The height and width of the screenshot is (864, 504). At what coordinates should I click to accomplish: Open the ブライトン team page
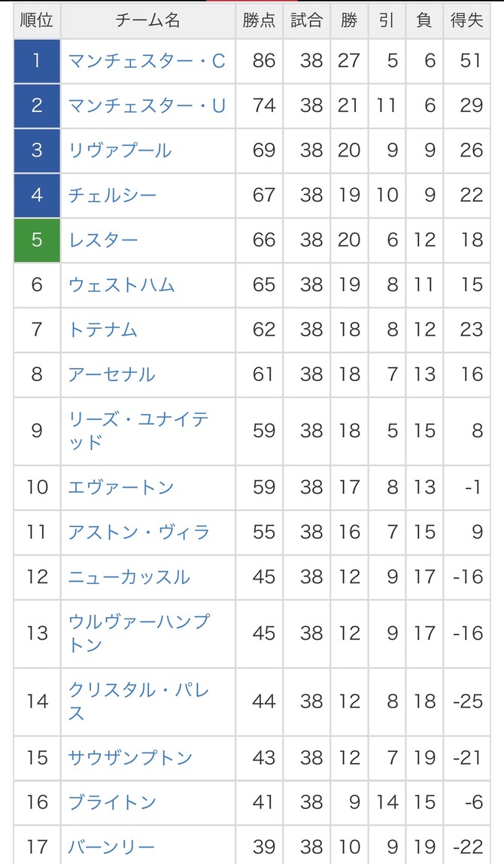coord(112,802)
